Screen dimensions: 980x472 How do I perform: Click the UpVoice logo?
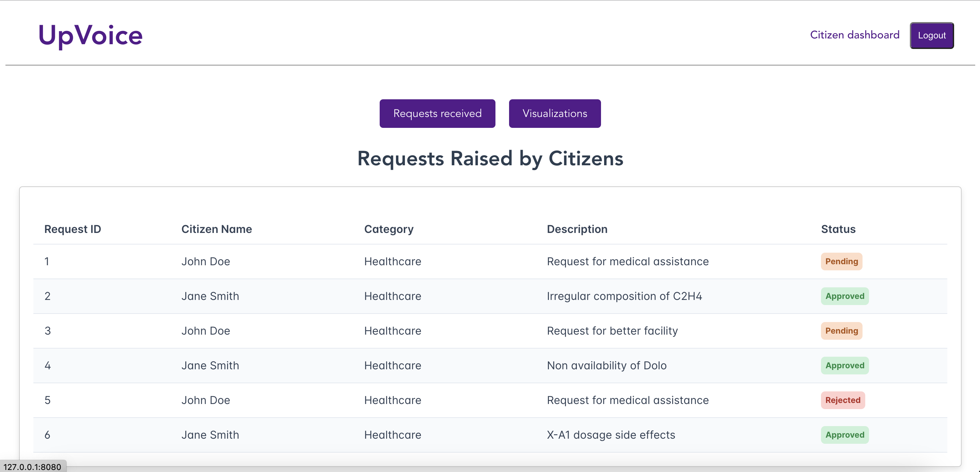coord(90,35)
